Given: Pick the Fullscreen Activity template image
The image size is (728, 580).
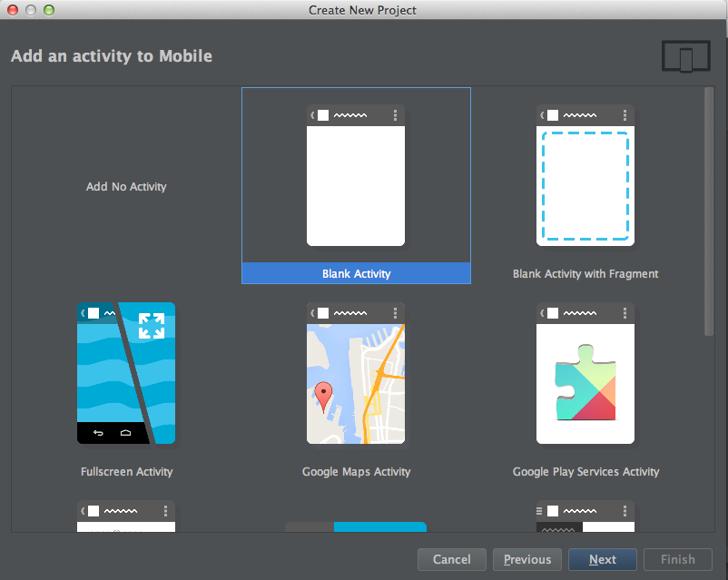Looking at the screenshot, I should pyautogui.click(x=126, y=373).
